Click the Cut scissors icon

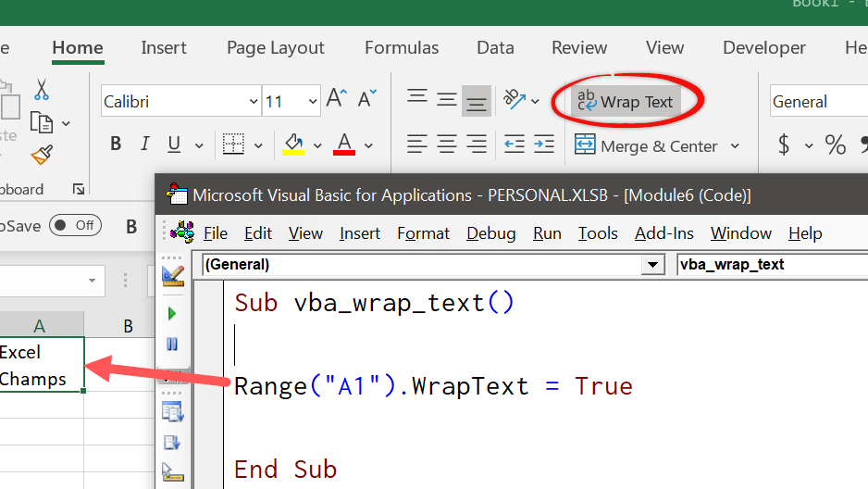pyautogui.click(x=42, y=90)
